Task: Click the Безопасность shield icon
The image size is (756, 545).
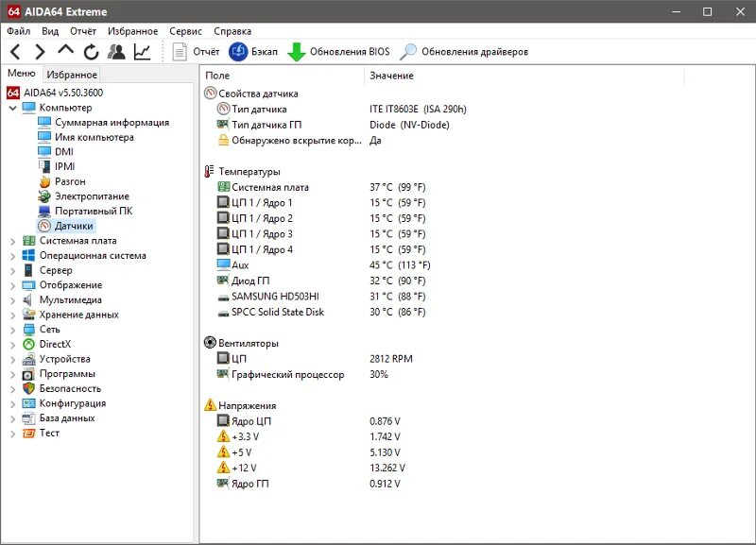Action: tap(29, 388)
